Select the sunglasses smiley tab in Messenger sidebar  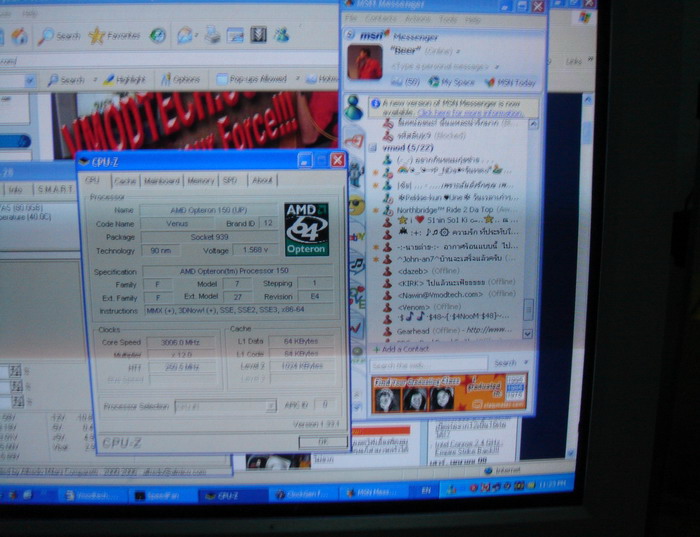click(357, 206)
